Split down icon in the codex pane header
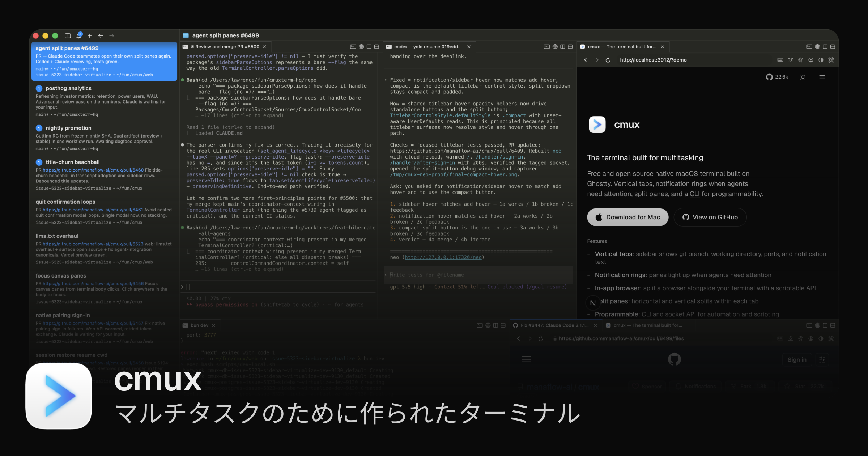 pyautogui.click(x=570, y=47)
